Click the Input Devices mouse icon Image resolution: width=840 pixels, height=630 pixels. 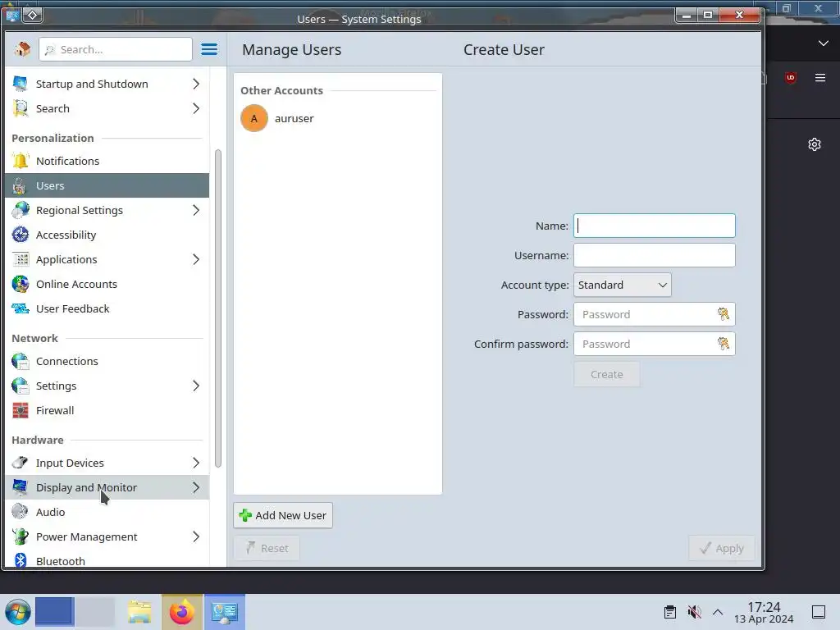click(x=21, y=463)
